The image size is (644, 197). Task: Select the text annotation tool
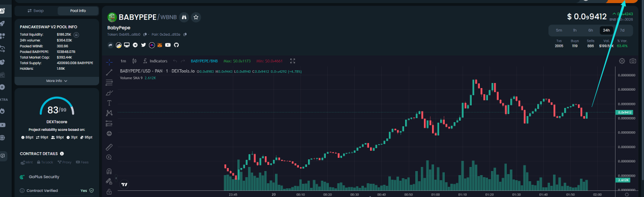(109, 103)
